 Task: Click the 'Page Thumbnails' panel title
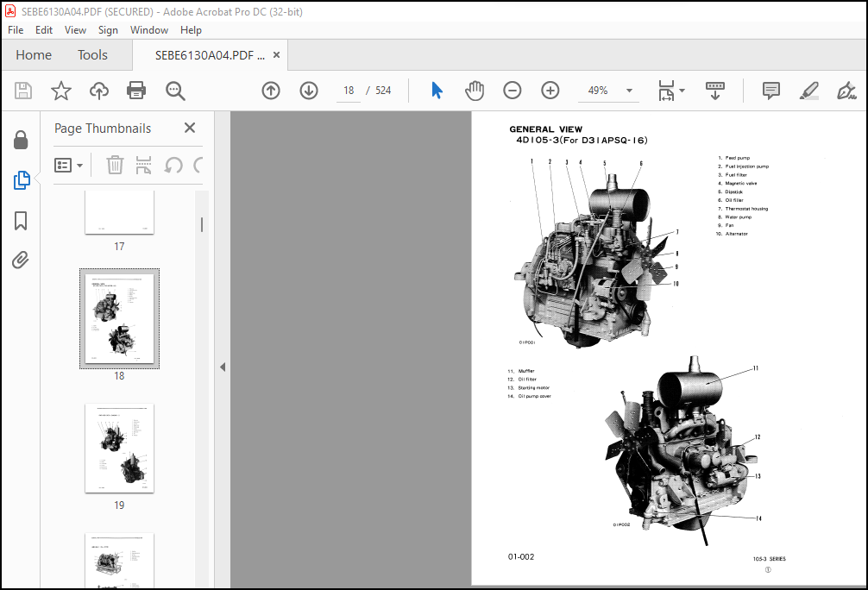click(x=103, y=129)
